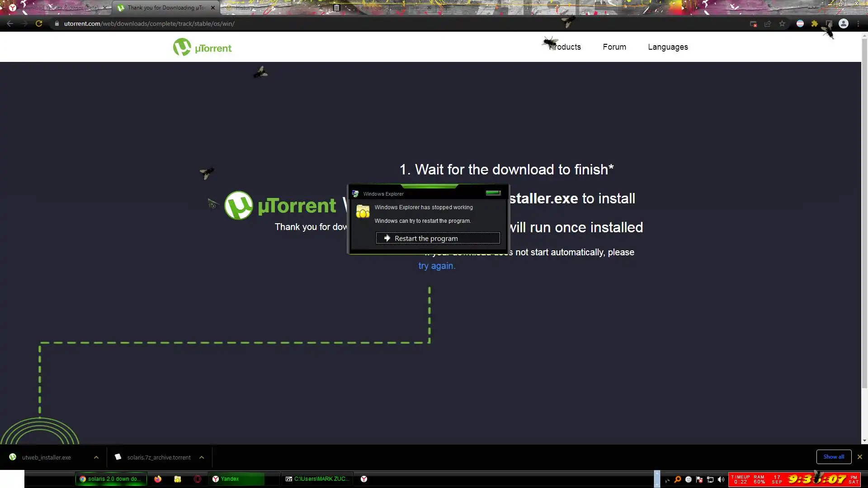Expand utweb_installer.exe download options chevron

click(96, 457)
